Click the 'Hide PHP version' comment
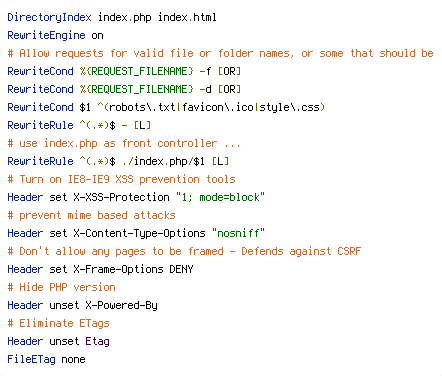This screenshot has height=376, width=442. [x=61, y=287]
